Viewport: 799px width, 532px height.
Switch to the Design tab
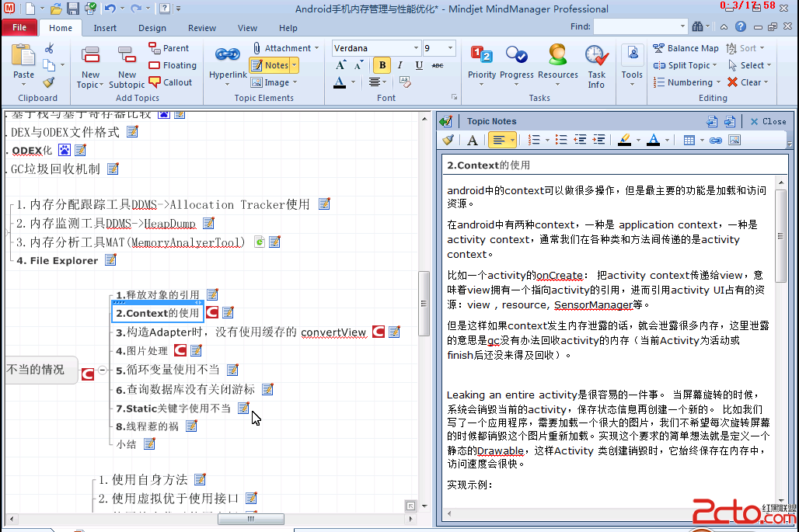point(152,28)
